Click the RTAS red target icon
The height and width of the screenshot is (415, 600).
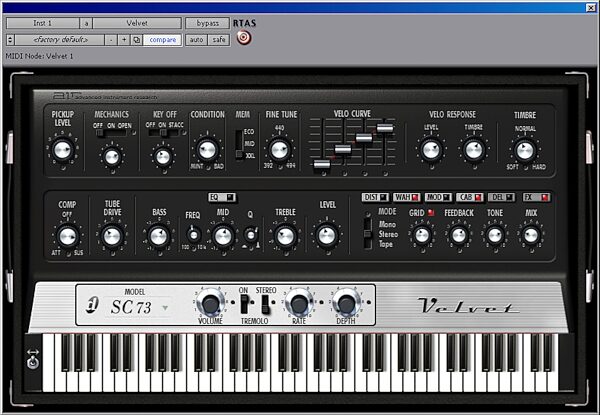pos(244,37)
